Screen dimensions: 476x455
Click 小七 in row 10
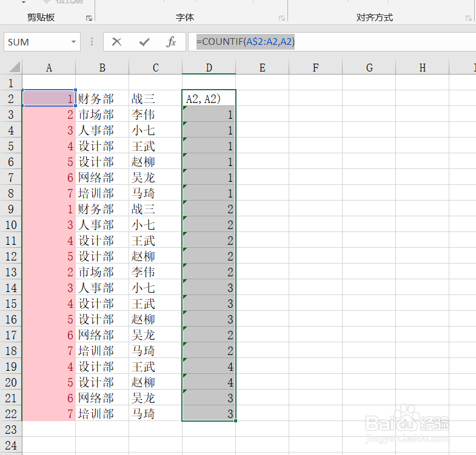tap(143, 225)
